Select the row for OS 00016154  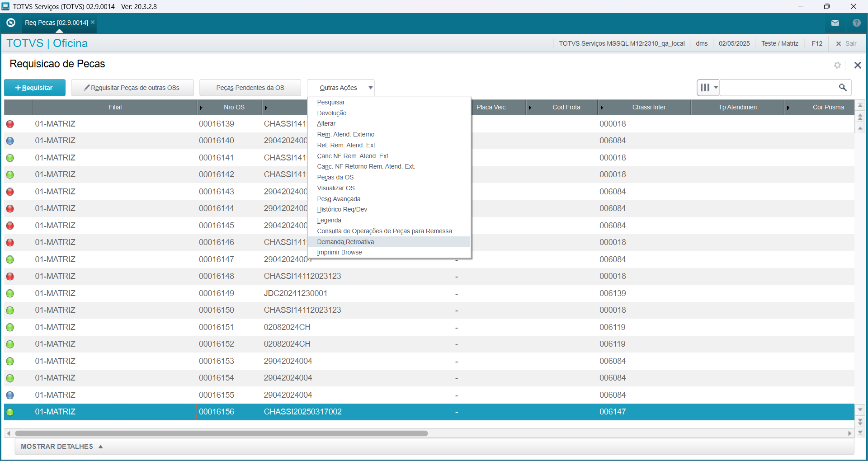(429, 378)
